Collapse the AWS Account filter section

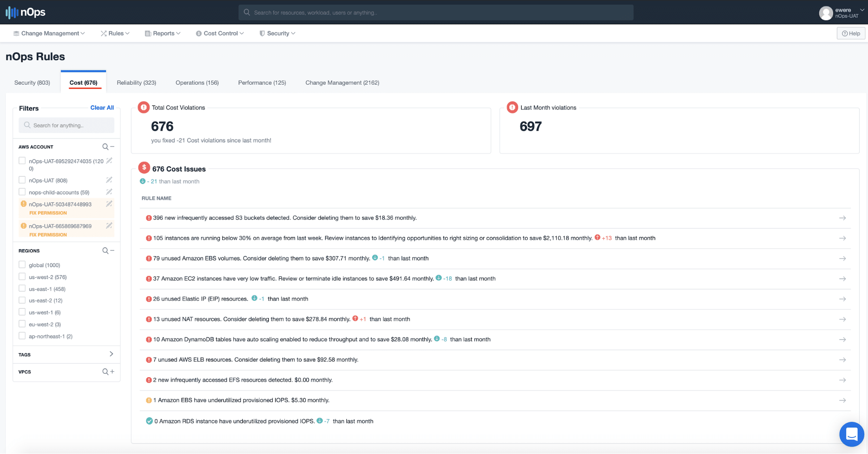point(112,147)
